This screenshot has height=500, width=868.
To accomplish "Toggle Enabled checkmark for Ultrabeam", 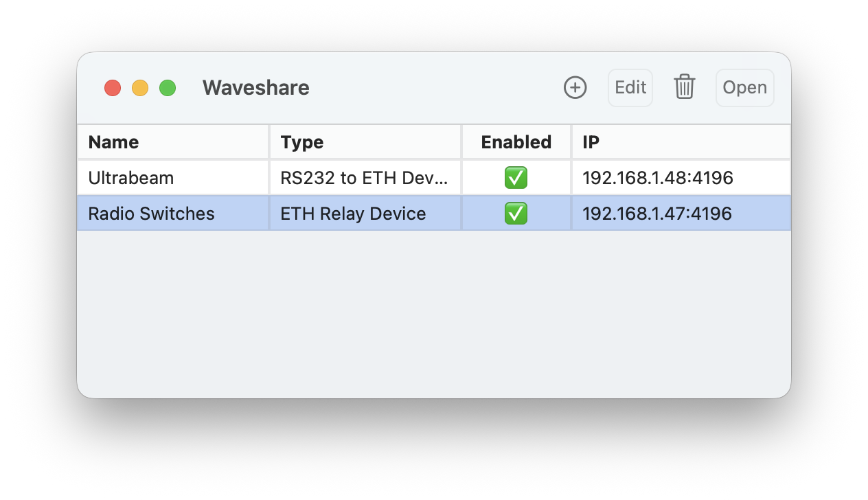I will pos(516,179).
